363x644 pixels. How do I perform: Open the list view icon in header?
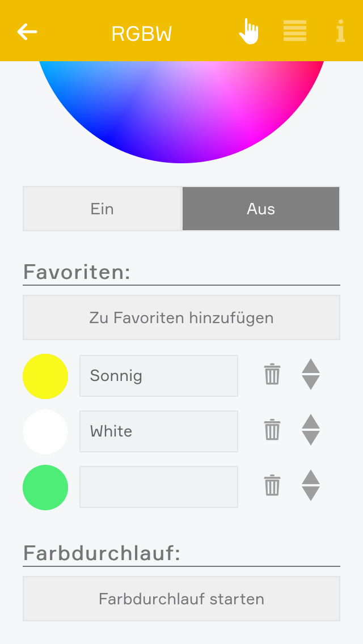coord(295,31)
